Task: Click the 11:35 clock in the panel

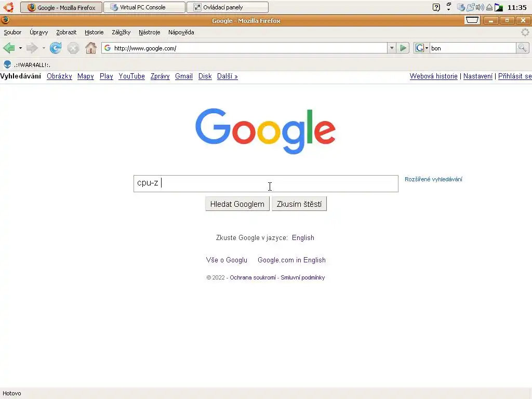Action: click(x=517, y=7)
